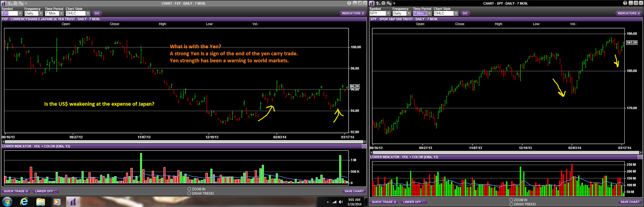Open the Time Period dropdown in FXY window
Image resolution: width=644 pixels, height=207 pixels.
(61, 13)
